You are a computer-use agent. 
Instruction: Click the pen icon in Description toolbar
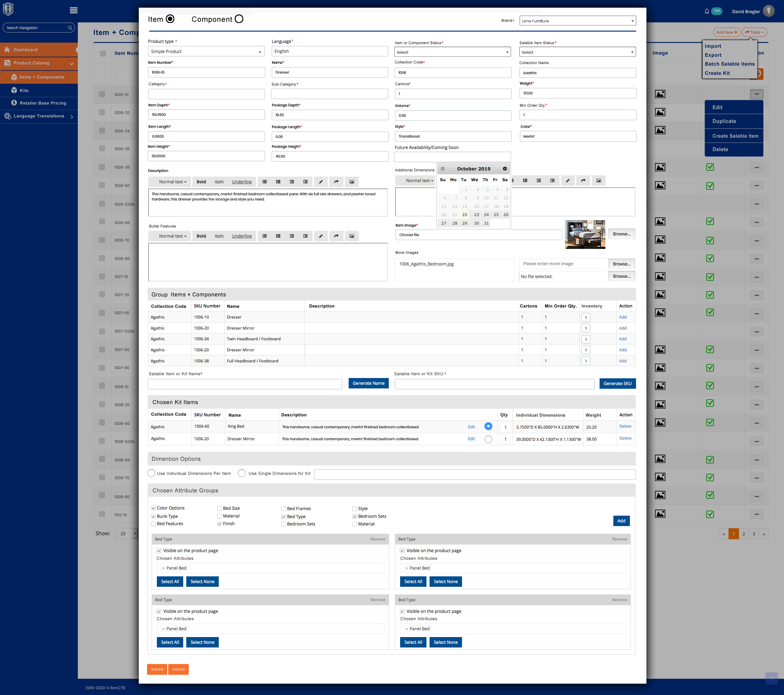click(x=321, y=182)
